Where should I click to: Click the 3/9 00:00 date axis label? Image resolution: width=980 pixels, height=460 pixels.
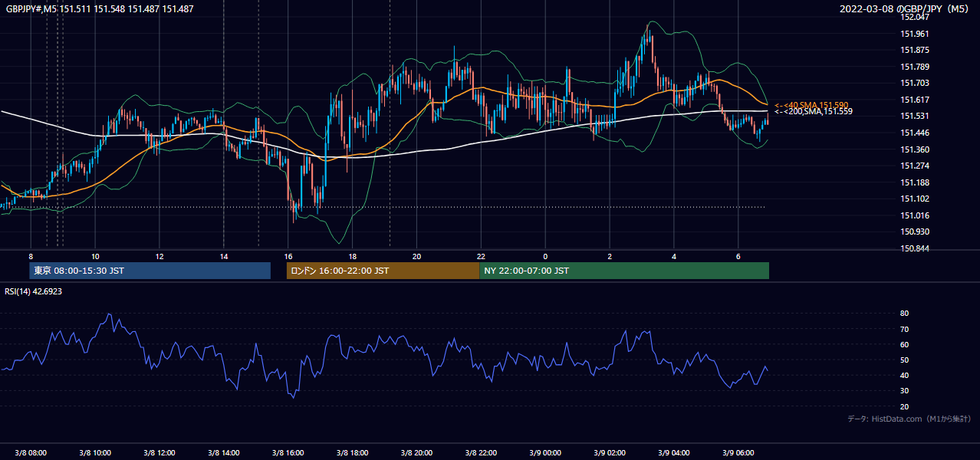point(545,453)
